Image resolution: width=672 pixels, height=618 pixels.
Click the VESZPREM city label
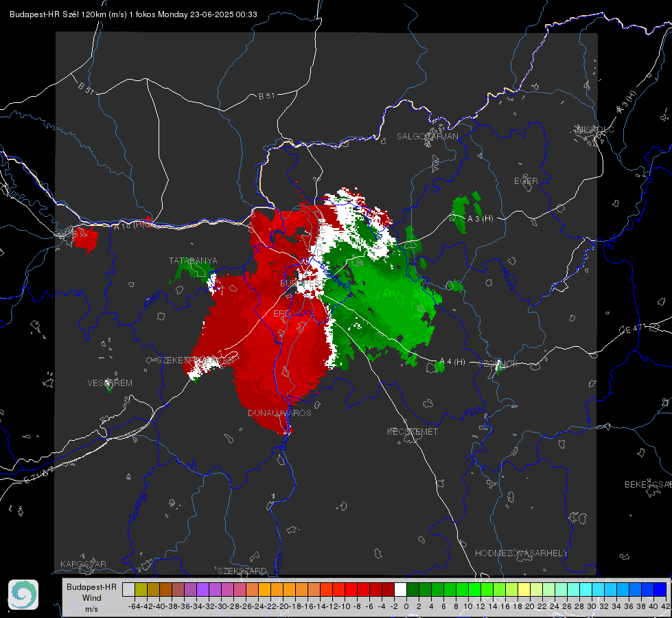110,383
